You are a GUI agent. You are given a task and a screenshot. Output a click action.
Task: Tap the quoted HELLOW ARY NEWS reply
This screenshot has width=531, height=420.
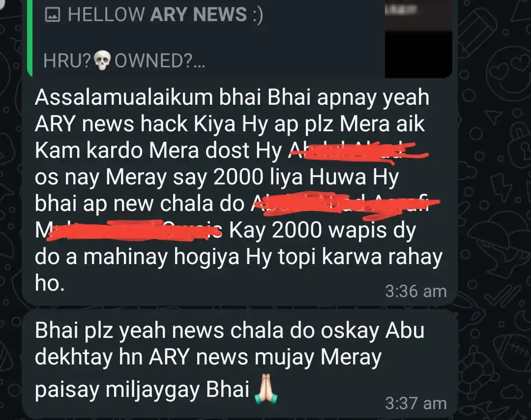click(x=240, y=38)
